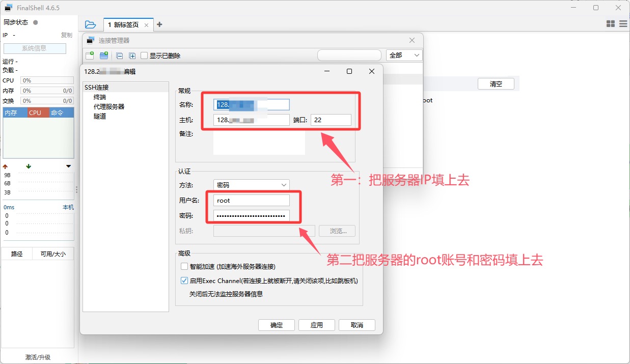The width and height of the screenshot is (630, 364).
Task: Open the 方法 authentication method dropdown
Action: coord(251,185)
